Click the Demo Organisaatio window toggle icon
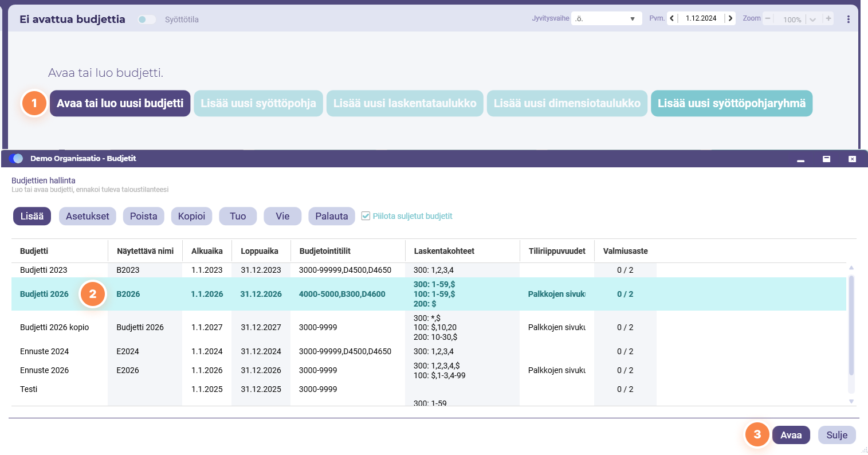This screenshot has height=455, width=868. [16, 158]
